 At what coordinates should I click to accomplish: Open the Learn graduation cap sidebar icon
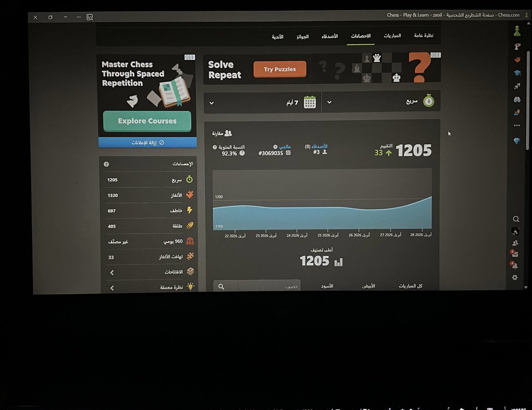coord(516,73)
